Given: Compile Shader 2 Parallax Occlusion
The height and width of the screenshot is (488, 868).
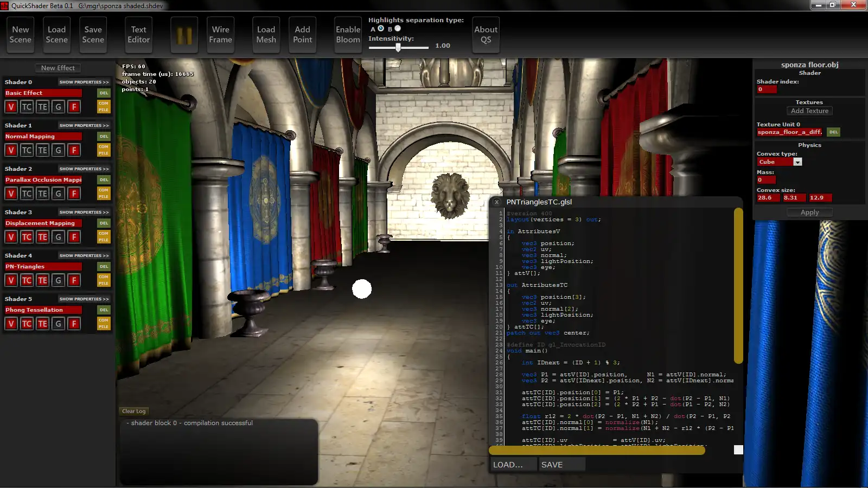Looking at the screenshot, I should point(104,194).
